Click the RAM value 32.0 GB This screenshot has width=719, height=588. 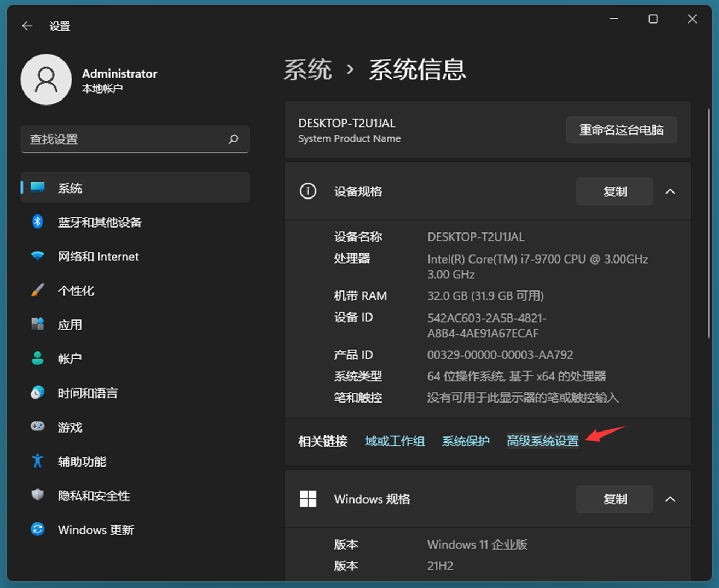click(485, 296)
